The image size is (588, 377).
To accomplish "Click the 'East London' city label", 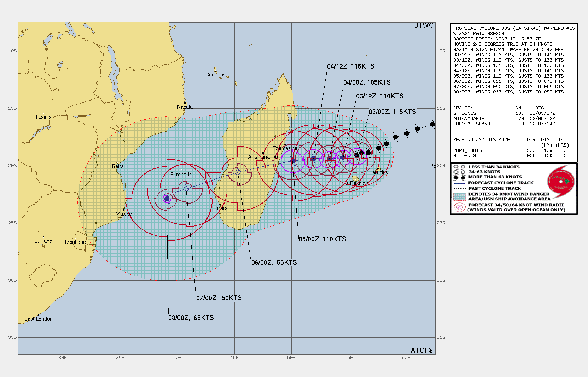I will pyautogui.click(x=39, y=319).
